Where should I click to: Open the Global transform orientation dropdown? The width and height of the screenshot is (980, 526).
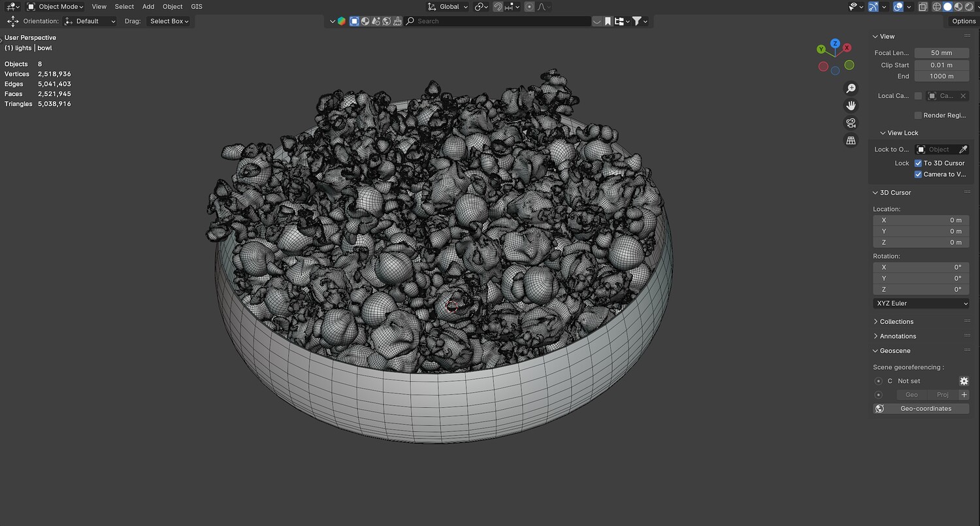click(x=448, y=7)
